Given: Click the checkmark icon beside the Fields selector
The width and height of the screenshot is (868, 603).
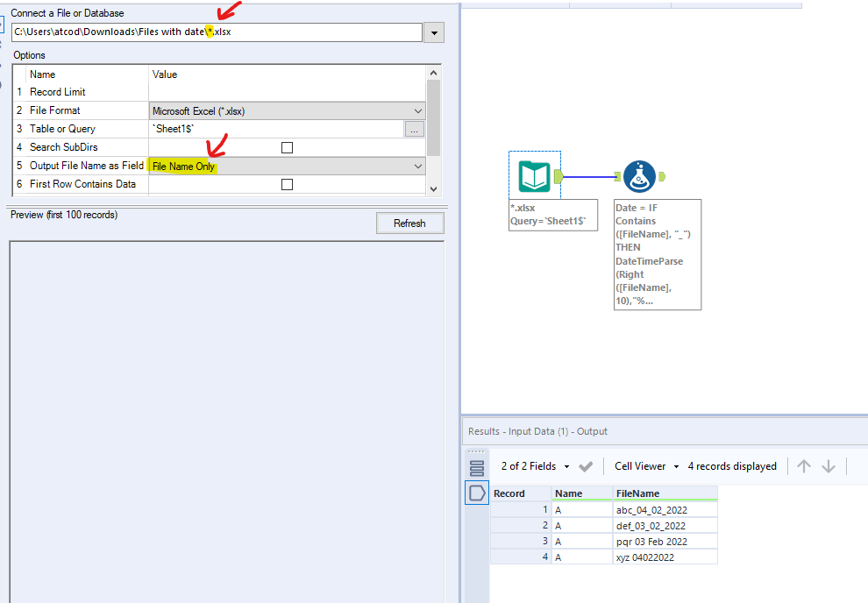Looking at the screenshot, I should click(586, 465).
